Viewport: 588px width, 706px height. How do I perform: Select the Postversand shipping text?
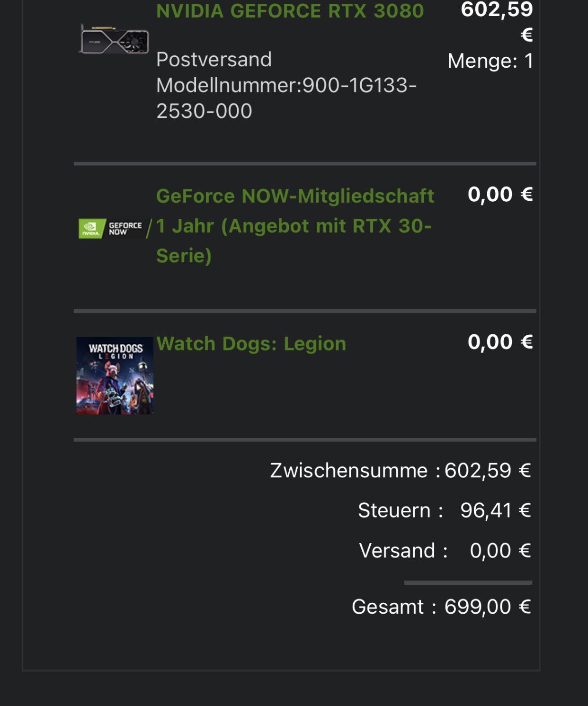(214, 60)
